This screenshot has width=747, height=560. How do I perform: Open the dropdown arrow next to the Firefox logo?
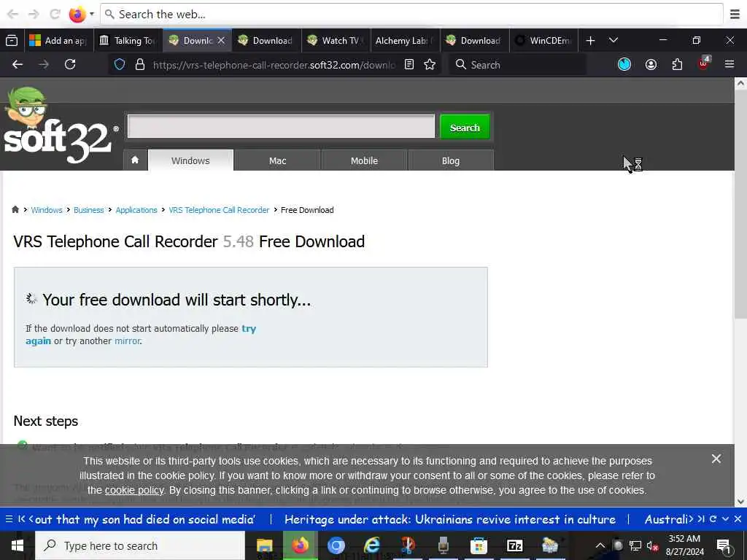[x=92, y=15]
